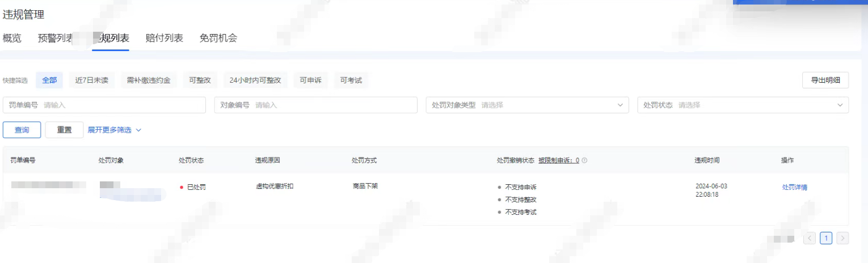Select the 24小时内可整改 quick filter
Viewport: 868px width, 263px height.
[255, 80]
